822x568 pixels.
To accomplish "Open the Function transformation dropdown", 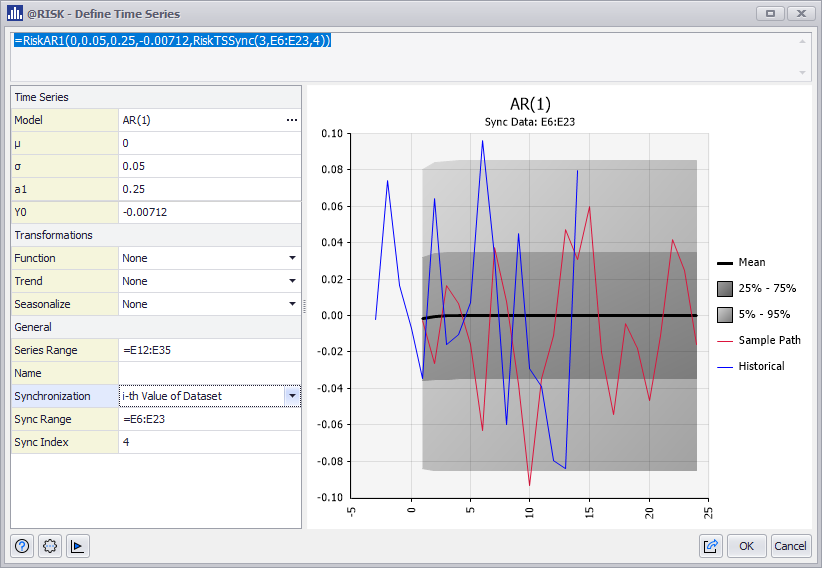I will [291, 258].
